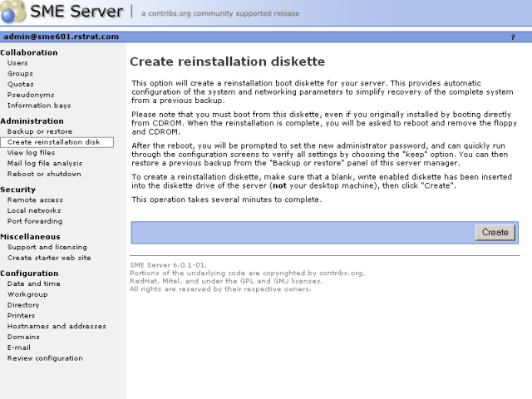Open Domains configuration
This screenshot has width=532, height=399.
(23, 337)
